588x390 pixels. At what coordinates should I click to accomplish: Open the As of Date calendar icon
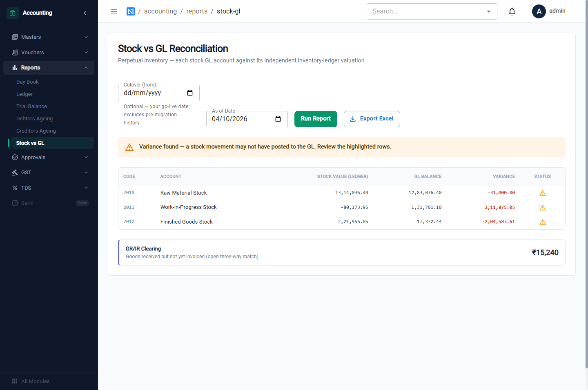pyautogui.click(x=278, y=119)
